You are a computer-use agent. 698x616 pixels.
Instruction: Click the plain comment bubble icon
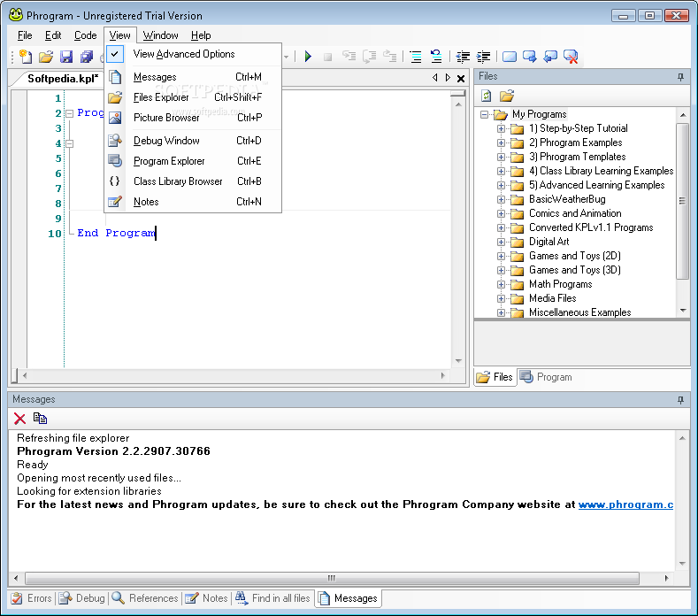510,57
